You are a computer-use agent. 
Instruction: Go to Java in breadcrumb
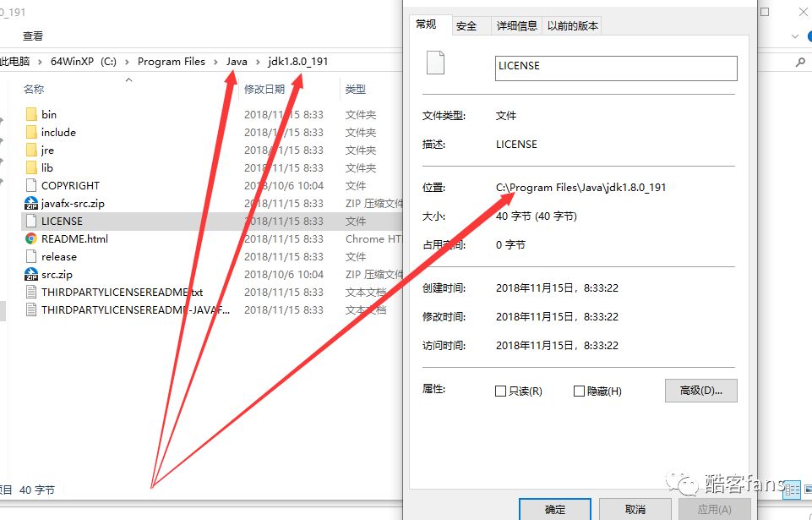237,61
